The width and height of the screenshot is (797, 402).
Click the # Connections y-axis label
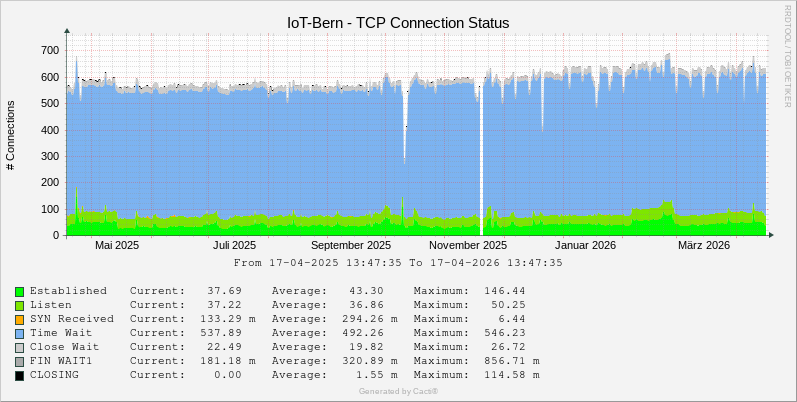point(11,135)
